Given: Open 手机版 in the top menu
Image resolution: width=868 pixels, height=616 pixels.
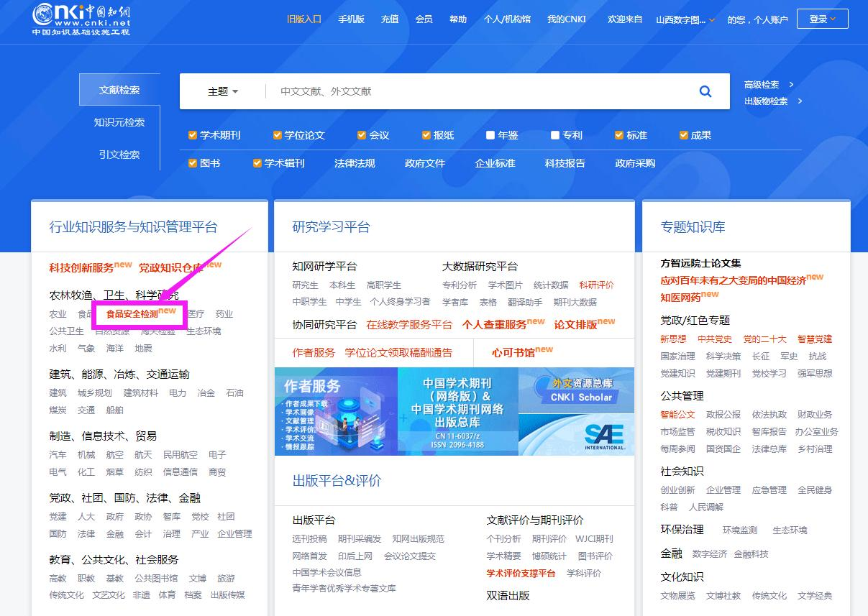Looking at the screenshot, I should 352,19.
